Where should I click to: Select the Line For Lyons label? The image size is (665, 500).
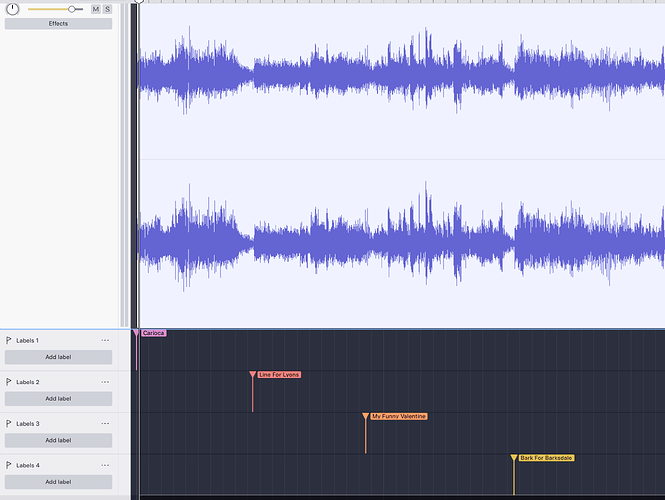point(279,374)
